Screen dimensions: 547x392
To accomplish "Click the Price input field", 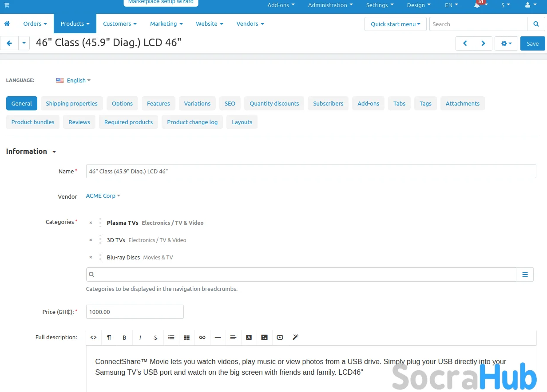I will tap(135, 312).
